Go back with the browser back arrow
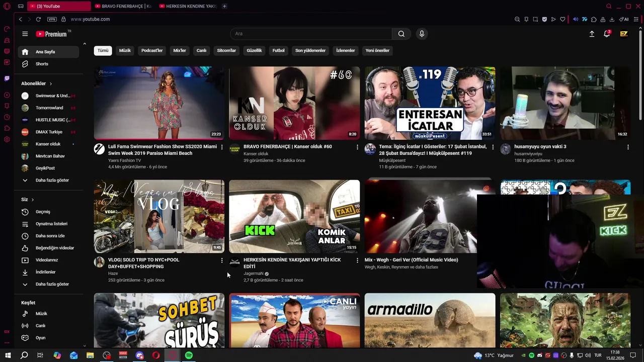Image resolution: width=644 pixels, height=362 pixels. pos(20,19)
